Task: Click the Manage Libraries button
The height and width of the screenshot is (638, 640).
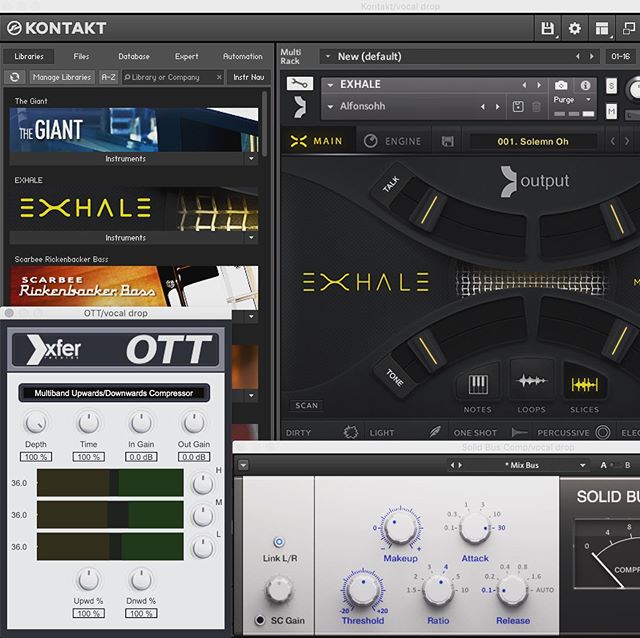Action: (x=62, y=77)
